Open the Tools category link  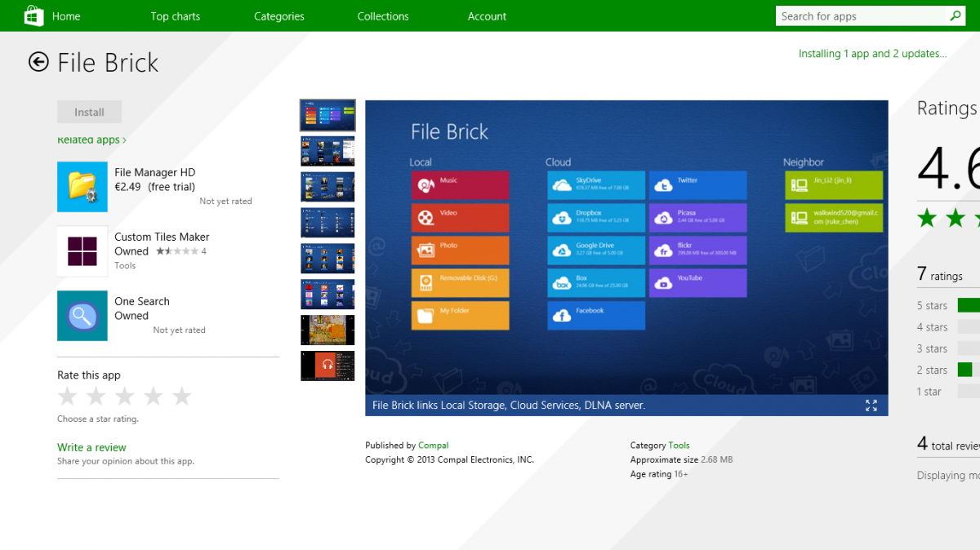pyautogui.click(x=679, y=446)
